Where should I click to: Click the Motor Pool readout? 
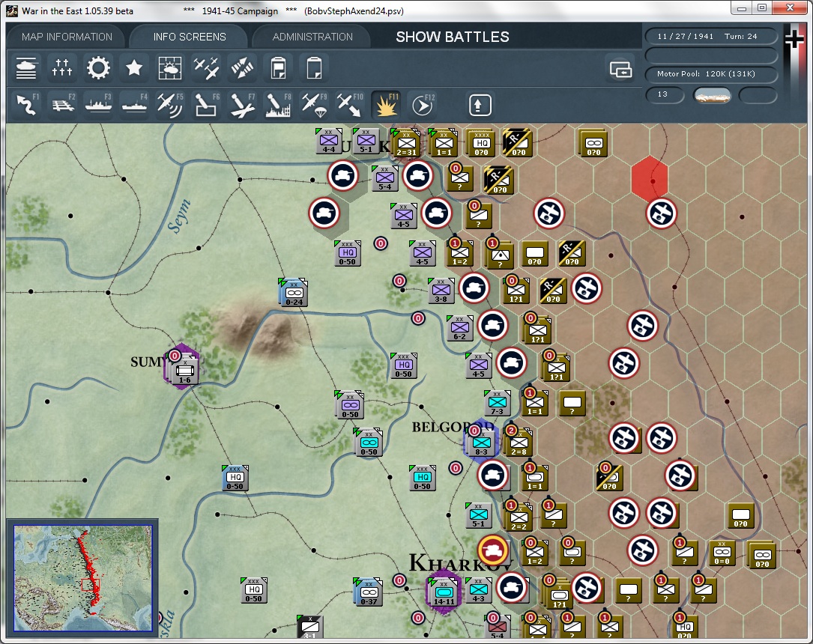point(711,73)
